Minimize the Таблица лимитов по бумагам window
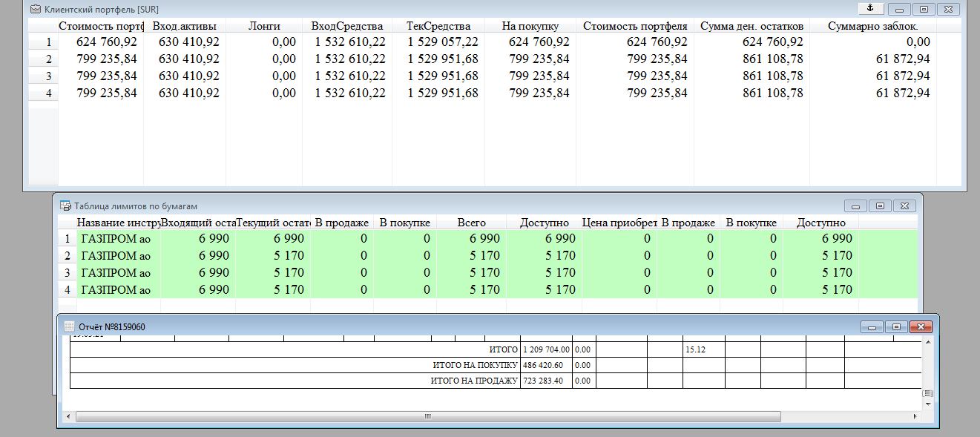Viewport: 980px width, 437px height. (x=856, y=206)
